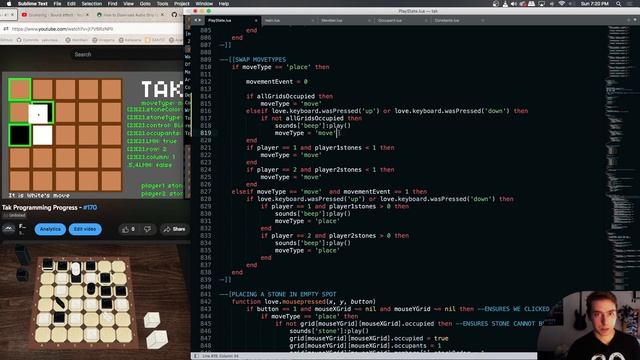
Task: Open the #170 hashtag link in title
Action: [90, 208]
